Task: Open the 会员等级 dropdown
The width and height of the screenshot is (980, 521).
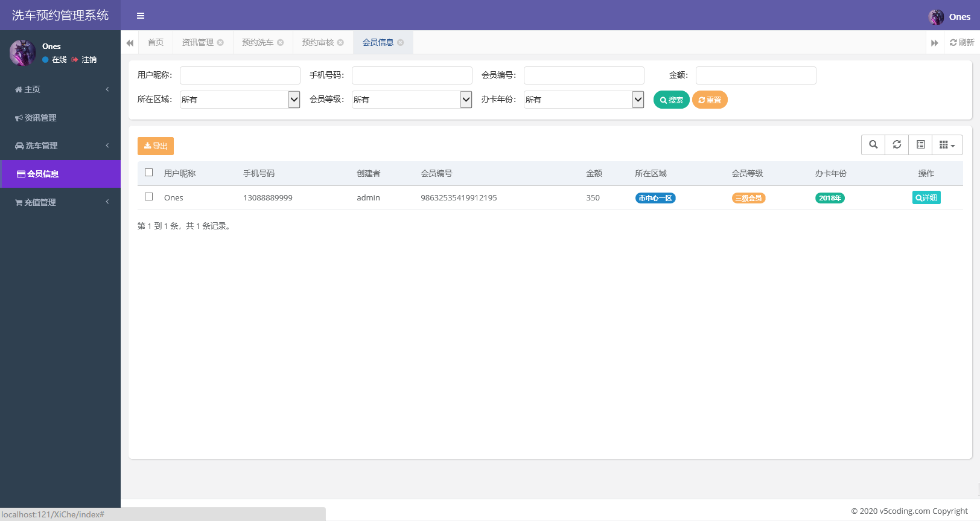Action: coord(412,100)
